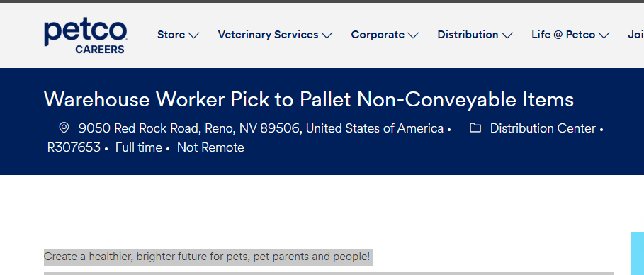Click the job ID R307653
This screenshot has width=644, height=275.
click(74, 147)
